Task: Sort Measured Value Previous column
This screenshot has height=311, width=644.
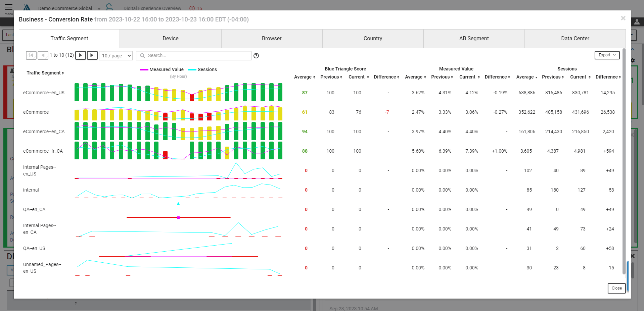Action: click(x=442, y=77)
